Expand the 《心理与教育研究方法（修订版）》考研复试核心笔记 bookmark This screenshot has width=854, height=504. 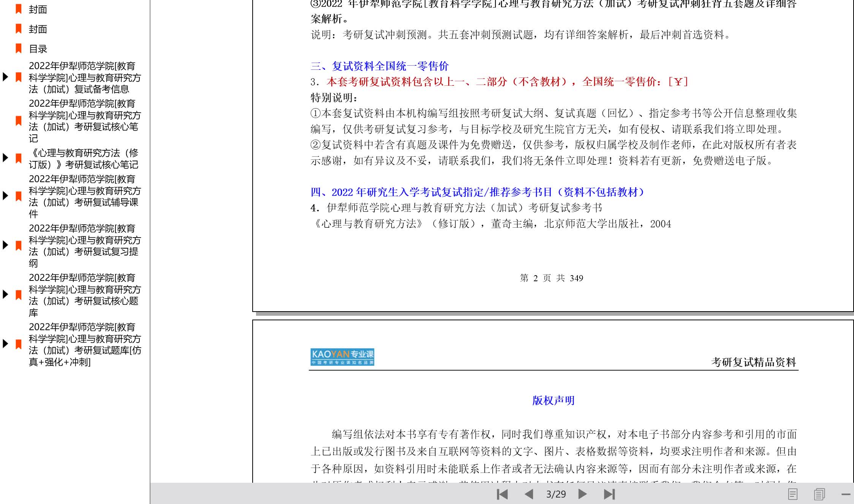coord(5,158)
